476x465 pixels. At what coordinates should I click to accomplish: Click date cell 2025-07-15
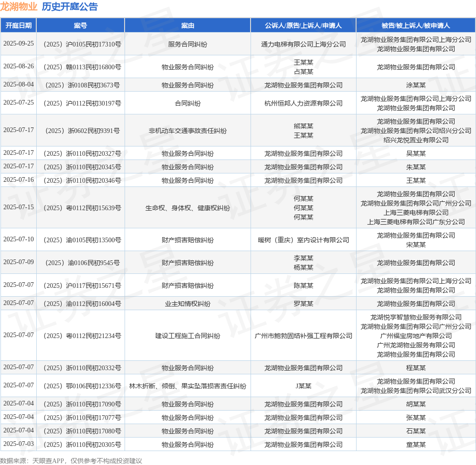tap(19, 207)
